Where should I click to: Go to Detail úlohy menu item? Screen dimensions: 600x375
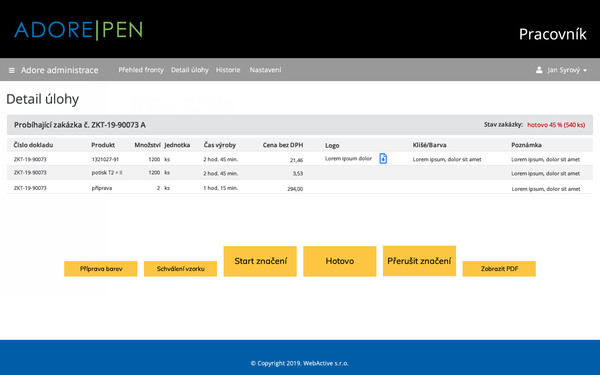(x=190, y=70)
